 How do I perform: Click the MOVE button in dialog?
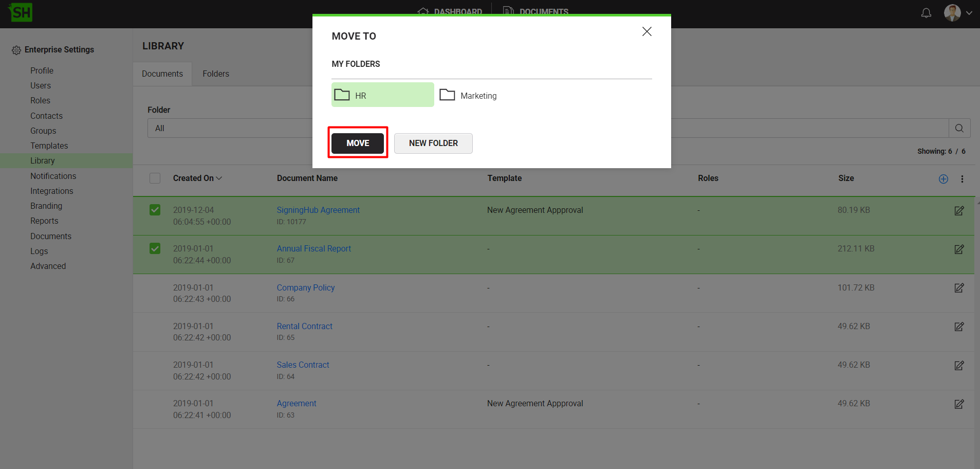(358, 143)
